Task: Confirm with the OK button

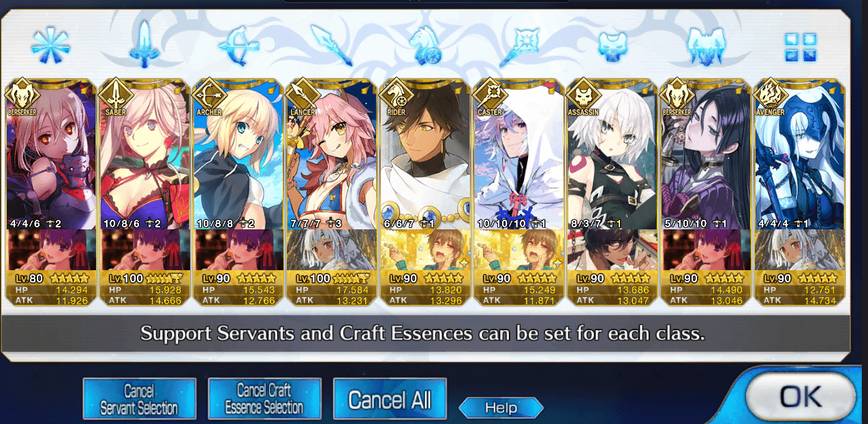Action: (x=801, y=398)
